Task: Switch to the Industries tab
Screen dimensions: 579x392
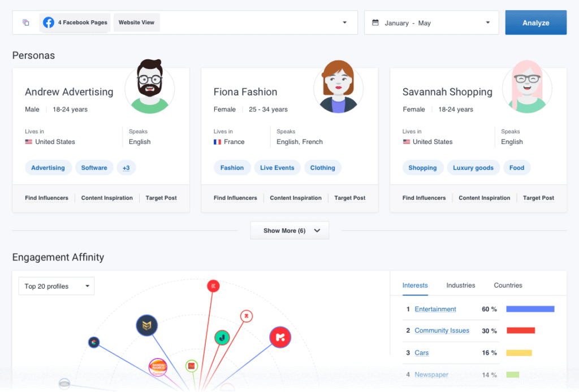Action: tap(460, 285)
